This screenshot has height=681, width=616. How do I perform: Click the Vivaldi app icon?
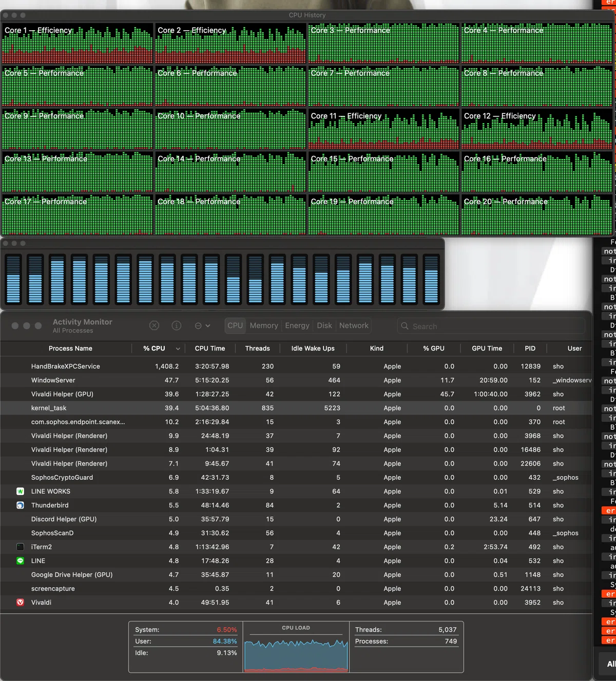pyautogui.click(x=20, y=602)
